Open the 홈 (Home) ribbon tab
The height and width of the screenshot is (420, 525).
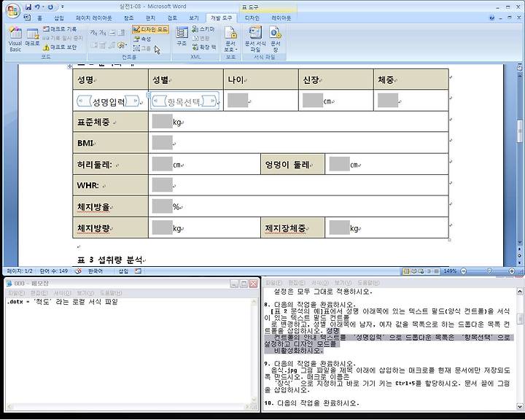(x=40, y=18)
